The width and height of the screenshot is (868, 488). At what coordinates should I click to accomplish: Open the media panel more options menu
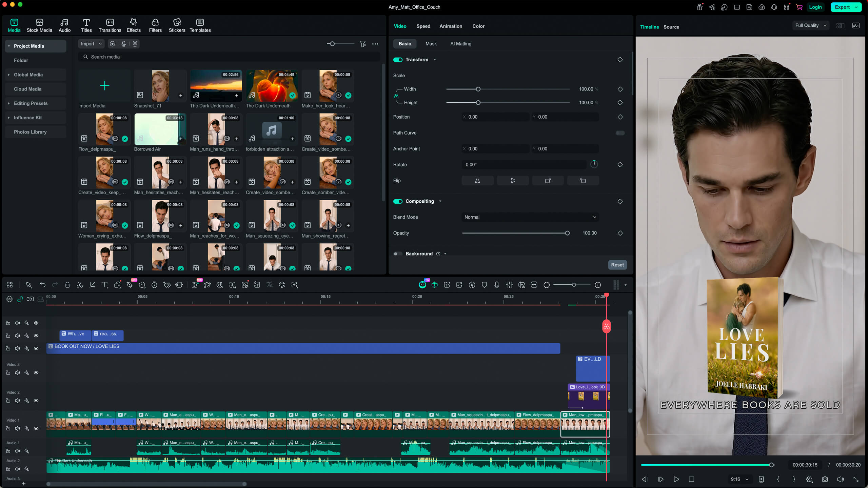point(375,44)
